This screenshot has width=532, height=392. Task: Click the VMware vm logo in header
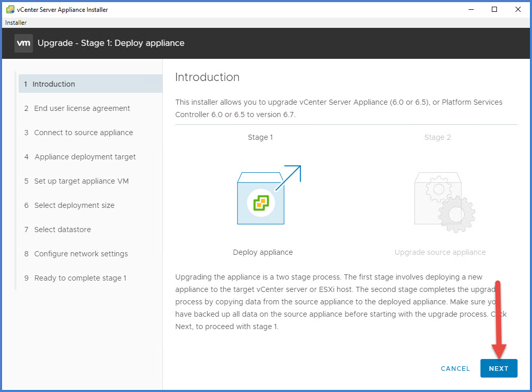24,43
